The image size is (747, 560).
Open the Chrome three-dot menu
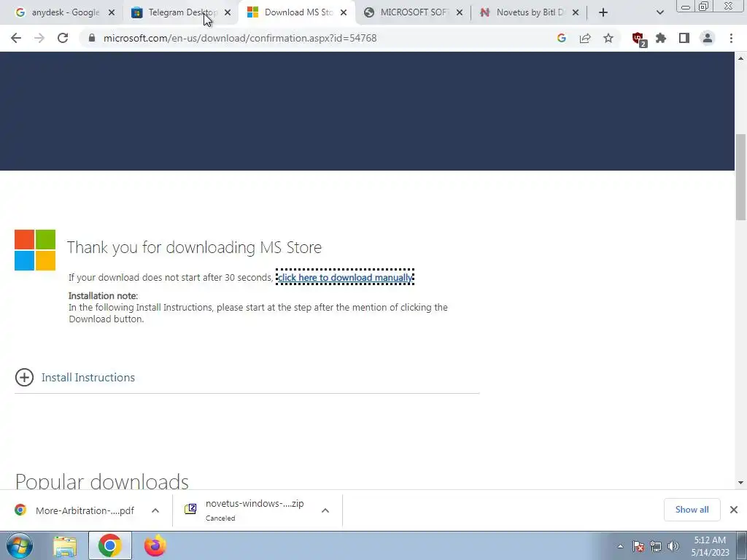point(731,38)
